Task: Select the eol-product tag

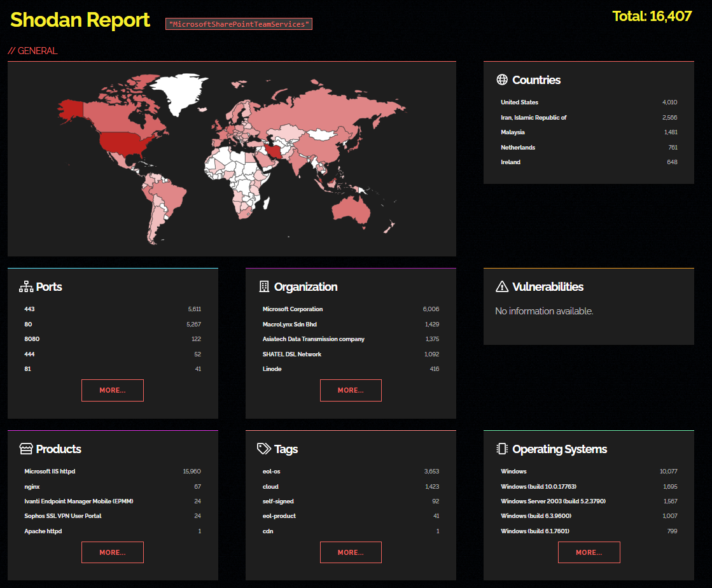Action: (351, 516)
